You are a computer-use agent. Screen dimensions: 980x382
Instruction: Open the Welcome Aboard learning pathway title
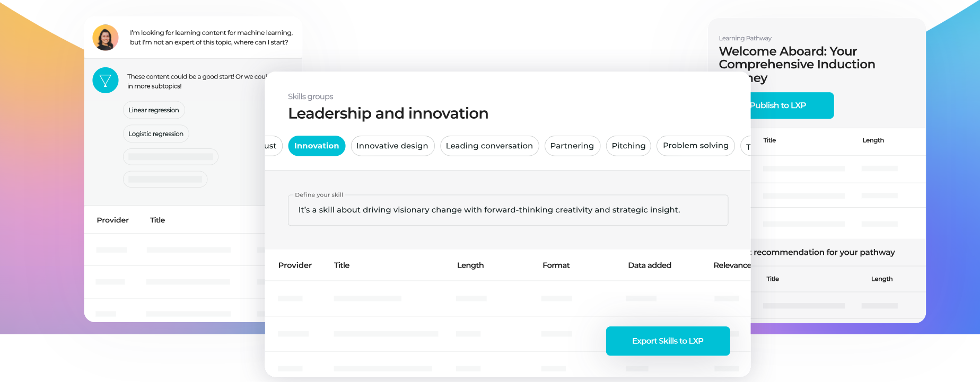(797, 64)
